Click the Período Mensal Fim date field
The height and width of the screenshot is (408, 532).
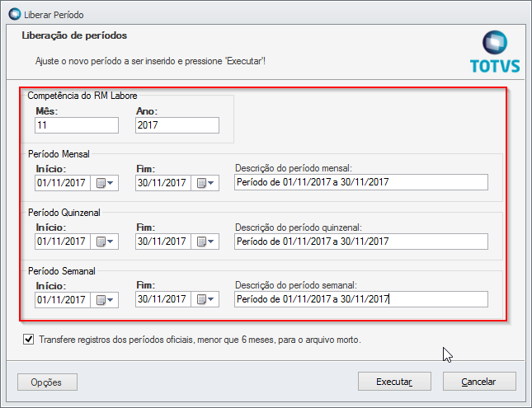point(163,183)
